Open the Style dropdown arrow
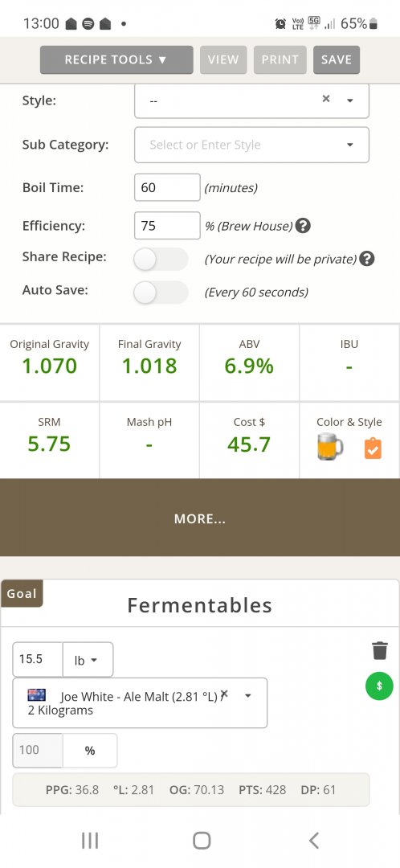400x868 pixels. click(350, 100)
